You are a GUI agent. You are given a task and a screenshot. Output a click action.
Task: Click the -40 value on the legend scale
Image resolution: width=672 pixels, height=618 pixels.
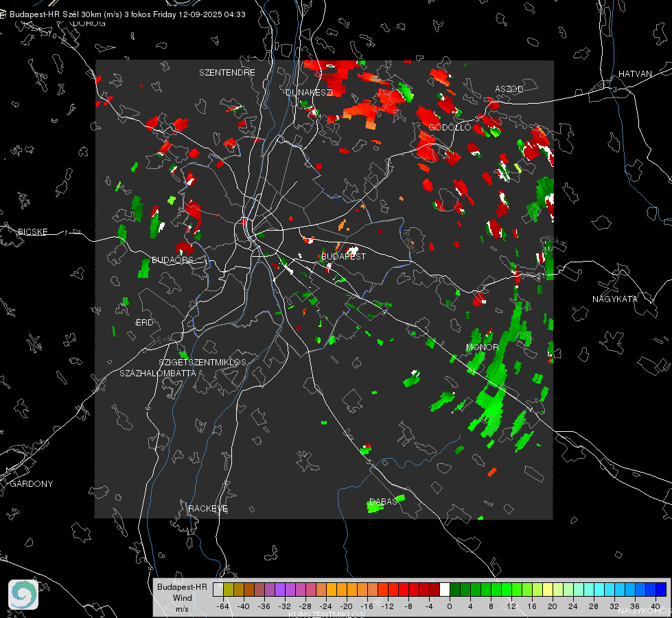(x=243, y=606)
